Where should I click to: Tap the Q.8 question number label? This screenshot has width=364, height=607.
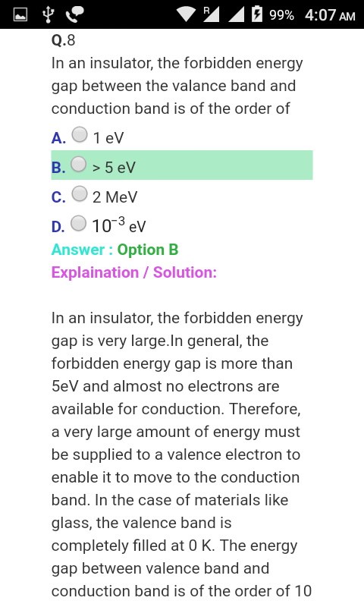[x=63, y=40]
